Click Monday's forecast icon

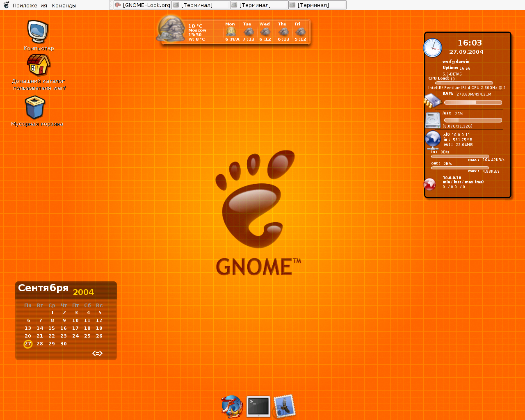[231, 32]
